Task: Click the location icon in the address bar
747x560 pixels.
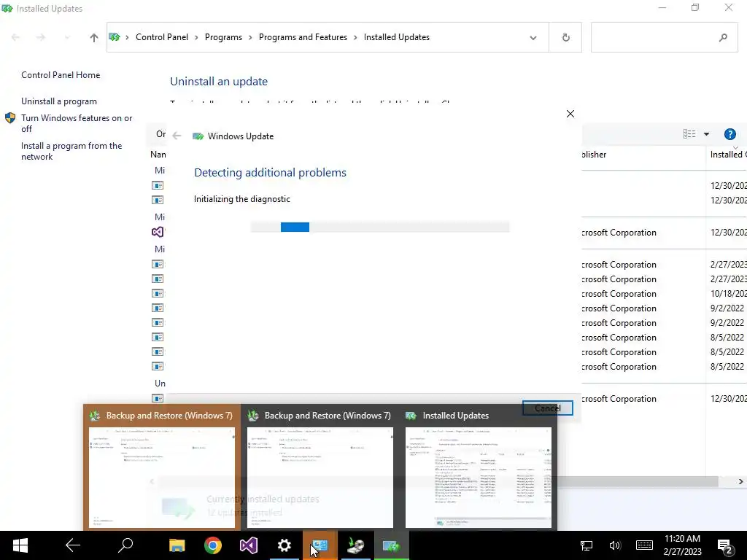Action: [115, 37]
